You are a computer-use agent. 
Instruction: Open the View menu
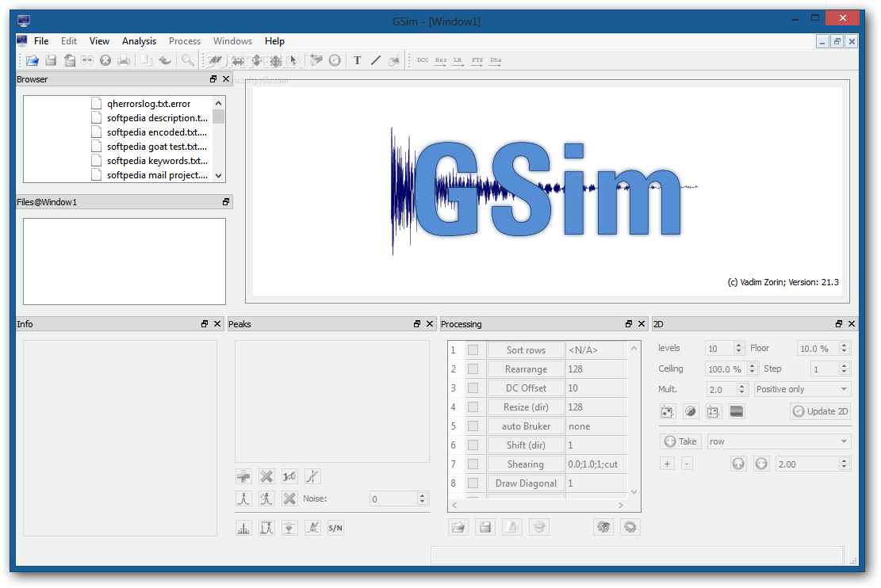tap(99, 41)
